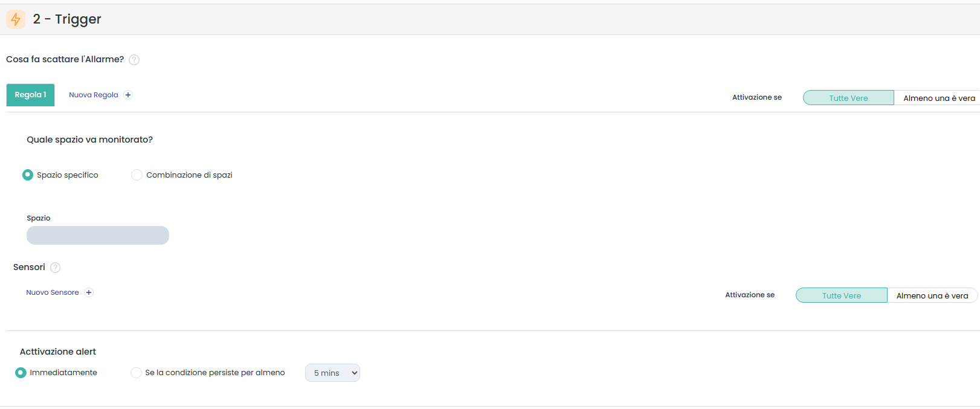Click help icon beside 'Cosa fa scattare l'Allarme?'
This screenshot has height=409, width=980.
click(x=134, y=60)
